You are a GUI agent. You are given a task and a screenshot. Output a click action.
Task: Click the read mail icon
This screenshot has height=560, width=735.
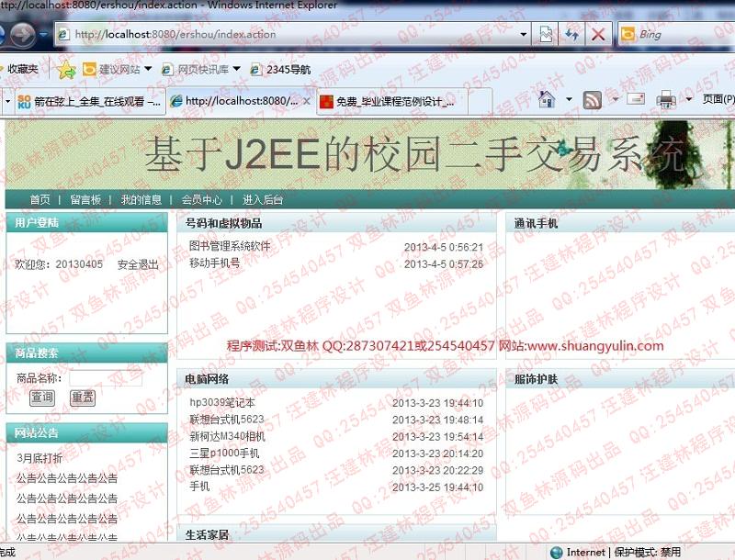click(x=636, y=99)
